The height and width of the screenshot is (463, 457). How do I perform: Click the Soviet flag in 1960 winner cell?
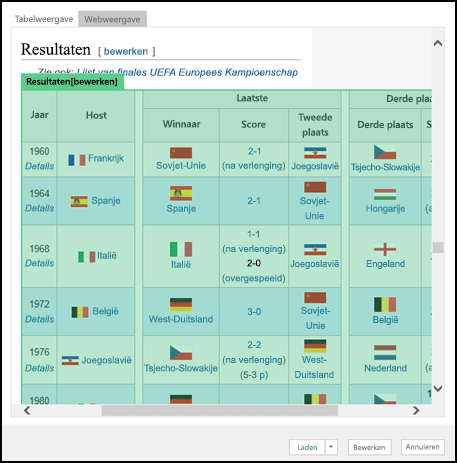(181, 153)
